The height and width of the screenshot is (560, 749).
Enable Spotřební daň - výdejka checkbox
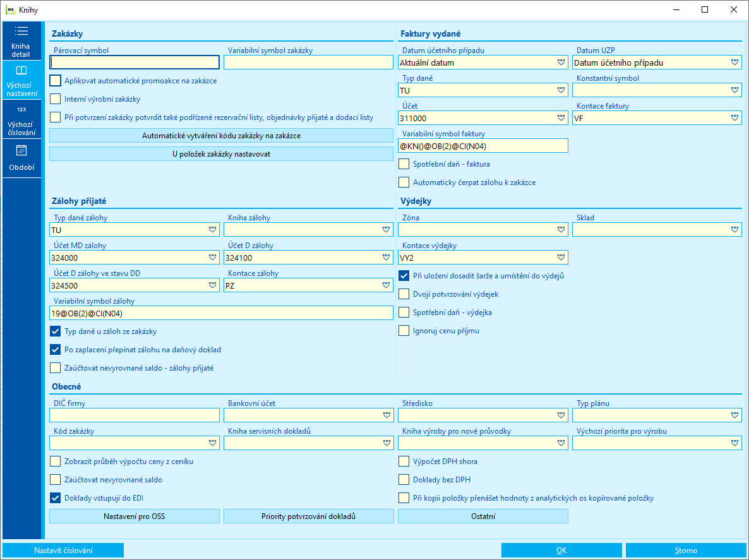coord(404,313)
